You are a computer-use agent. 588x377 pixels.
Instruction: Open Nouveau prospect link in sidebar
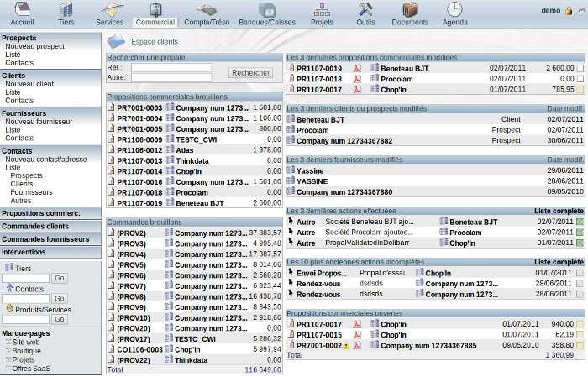[x=34, y=46]
